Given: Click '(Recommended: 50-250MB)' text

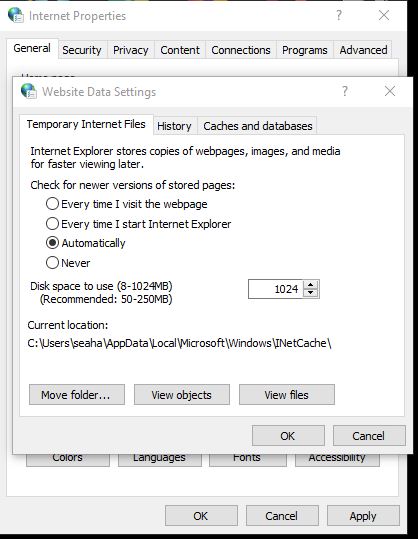Looking at the screenshot, I should coord(106,299).
